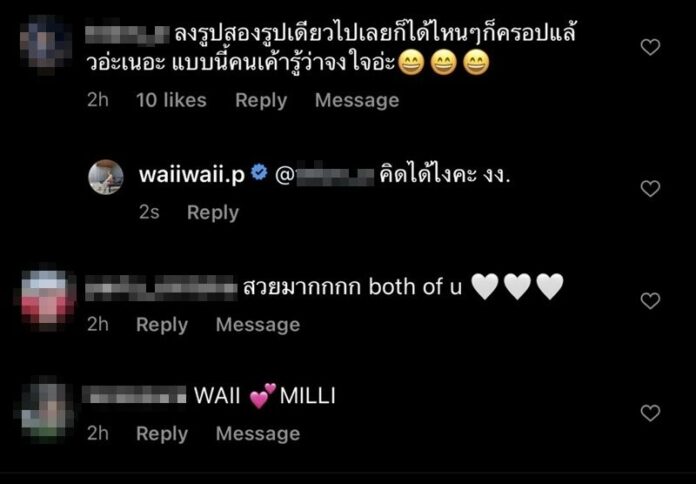
Task: Open the top commenter's blurred avatar
Action: [46, 44]
